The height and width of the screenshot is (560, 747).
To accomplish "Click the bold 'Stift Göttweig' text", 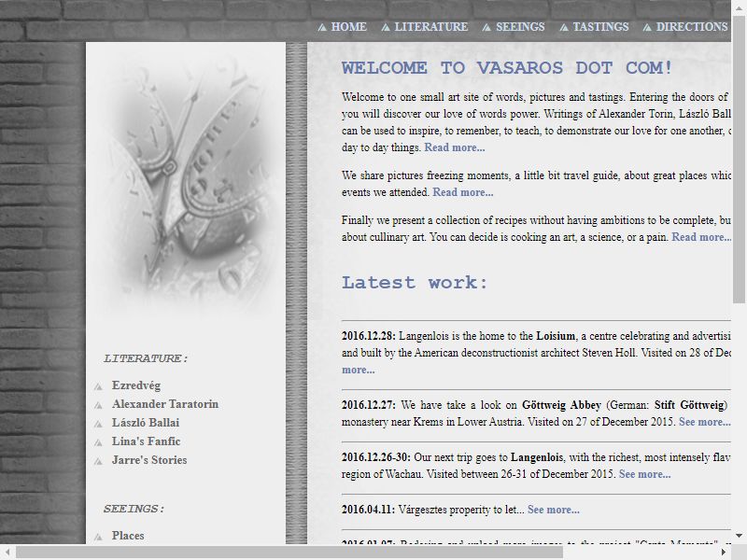I will click(x=691, y=405).
